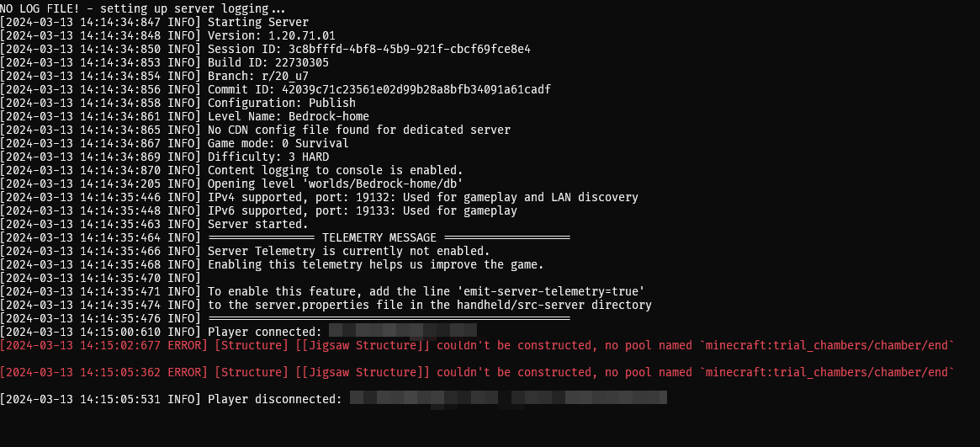Image resolution: width=980 pixels, height=447 pixels.
Task: Click the IPv6 port 19133 line
Action: point(363,210)
